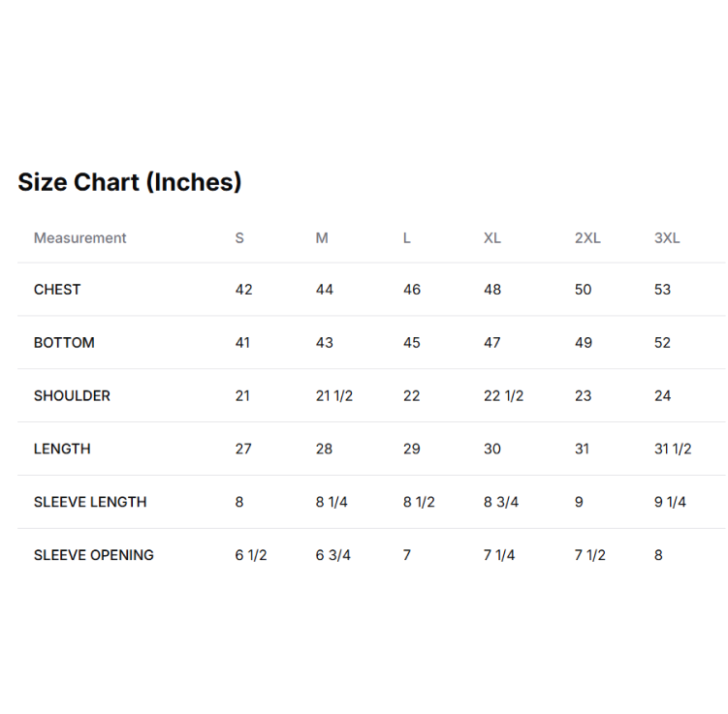Click the LENGTH row label
The height and width of the screenshot is (714, 728).
point(62,450)
